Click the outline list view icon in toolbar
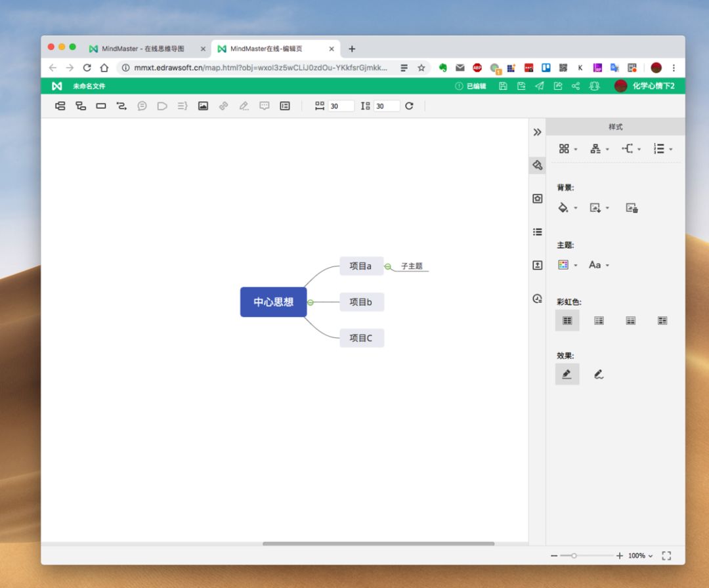 pos(285,106)
